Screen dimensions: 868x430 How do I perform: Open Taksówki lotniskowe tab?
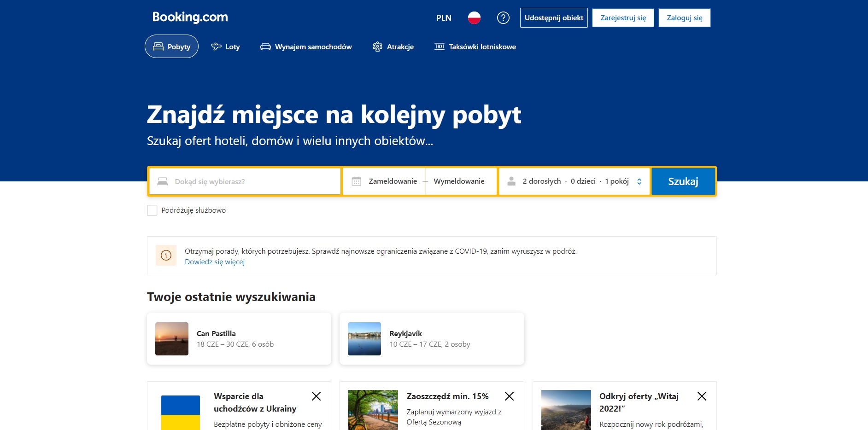tap(475, 46)
